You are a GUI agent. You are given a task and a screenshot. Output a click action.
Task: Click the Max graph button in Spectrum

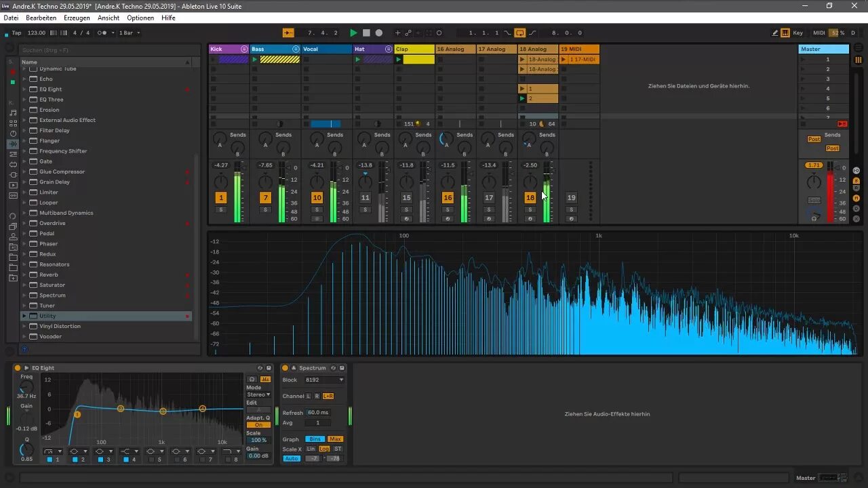336,439
